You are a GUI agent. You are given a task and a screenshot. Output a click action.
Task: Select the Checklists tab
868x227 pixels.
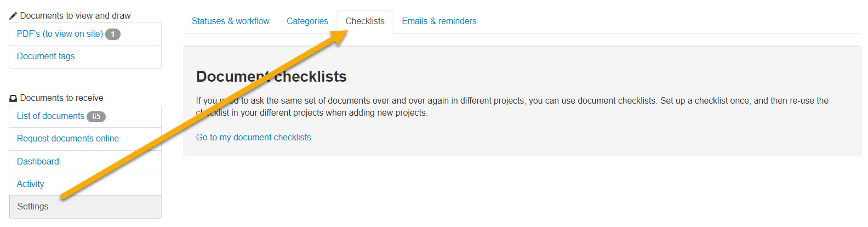[x=365, y=21]
